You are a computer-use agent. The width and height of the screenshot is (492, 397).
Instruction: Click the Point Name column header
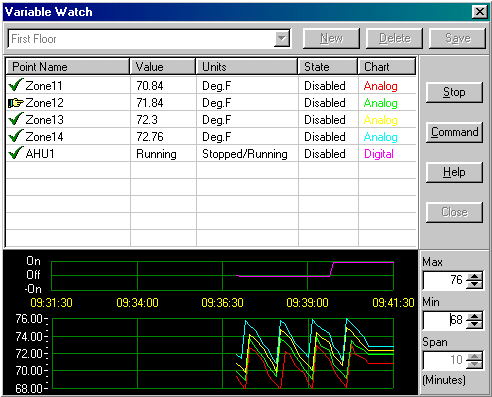(68, 67)
